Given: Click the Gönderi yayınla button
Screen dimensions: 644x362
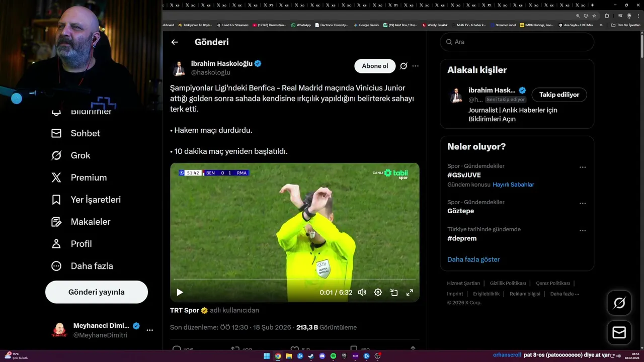Looking at the screenshot, I should (x=97, y=292).
